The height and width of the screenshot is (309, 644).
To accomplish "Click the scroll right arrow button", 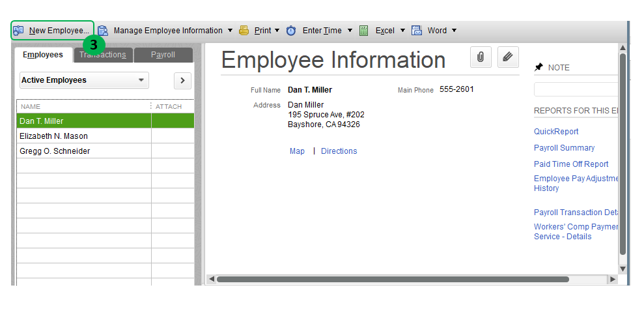I will tap(613, 280).
